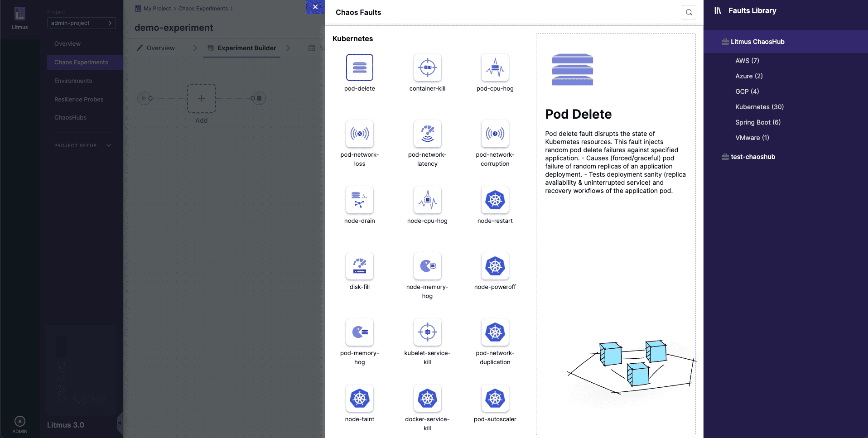Image resolution: width=868 pixels, height=438 pixels.
Task: Select the disk-fill fault icon
Action: (x=360, y=266)
